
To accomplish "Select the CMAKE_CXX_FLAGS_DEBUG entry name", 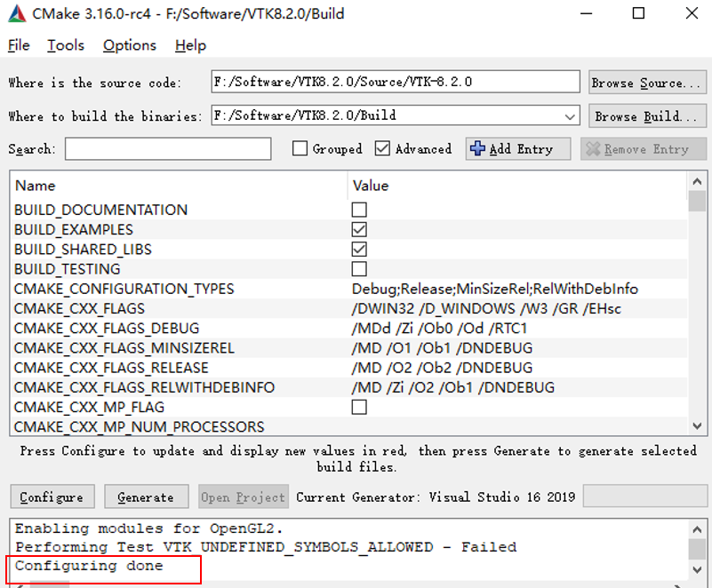I will [x=107, y=329].
